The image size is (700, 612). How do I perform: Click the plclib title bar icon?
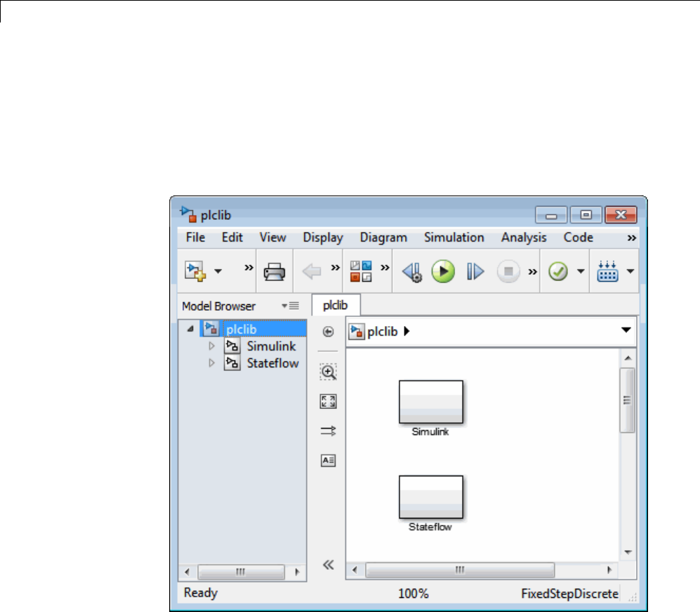pos(188,214)
